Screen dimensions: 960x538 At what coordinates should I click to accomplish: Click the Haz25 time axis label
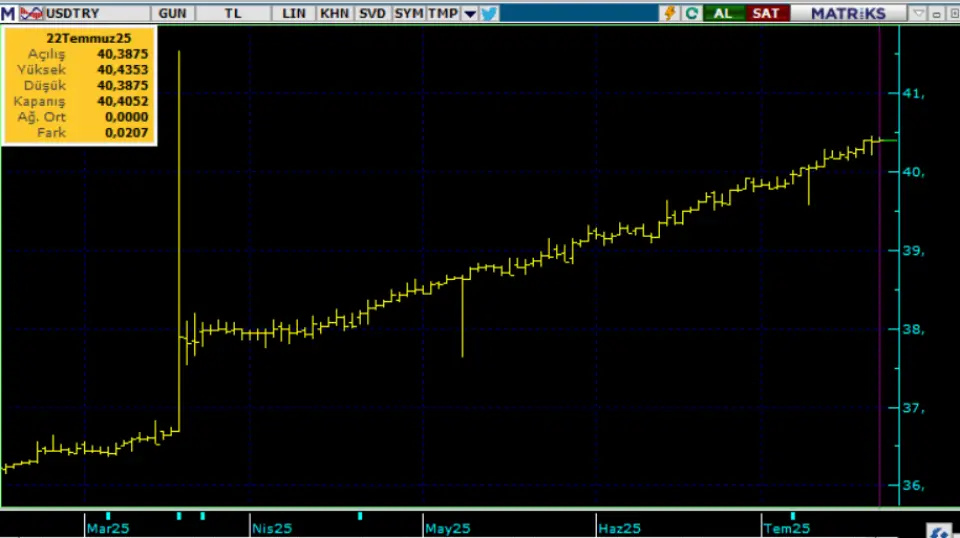click(x=620, y=529)
